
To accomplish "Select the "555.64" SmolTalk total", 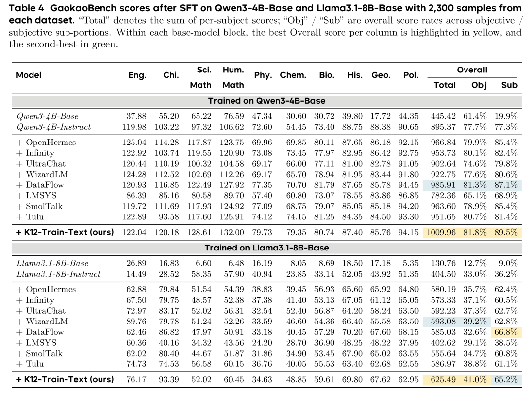I will click(443, 354).
